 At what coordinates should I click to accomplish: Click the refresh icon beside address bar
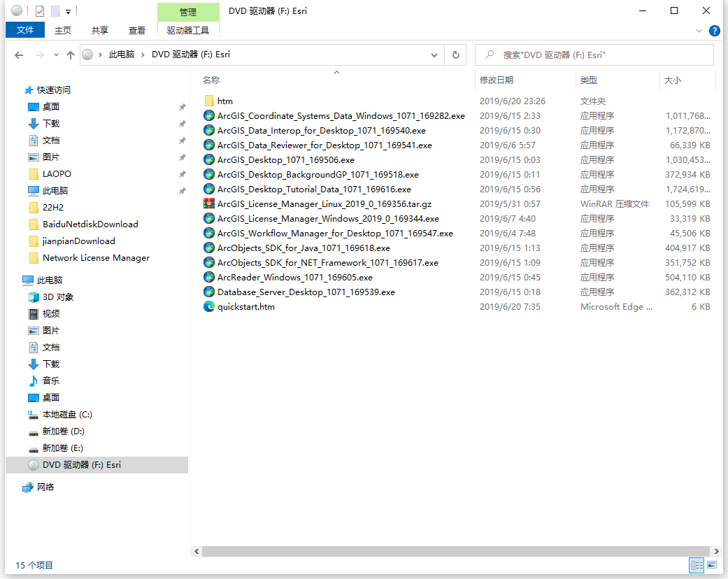455,55
